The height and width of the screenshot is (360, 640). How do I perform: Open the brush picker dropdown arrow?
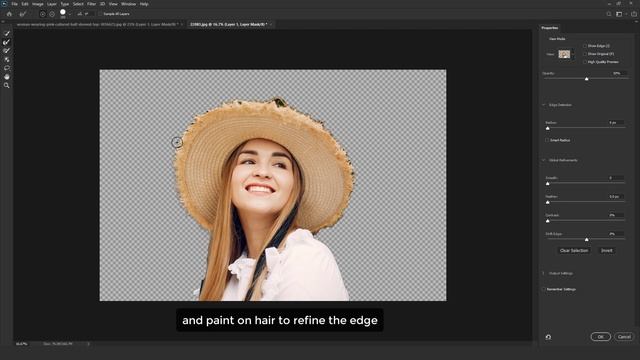[x=70, y=14]
